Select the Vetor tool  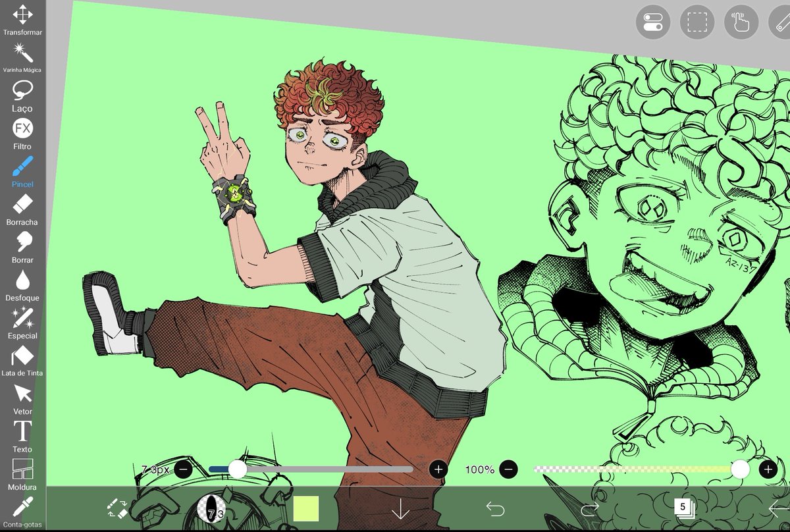(x=22, y=399)
